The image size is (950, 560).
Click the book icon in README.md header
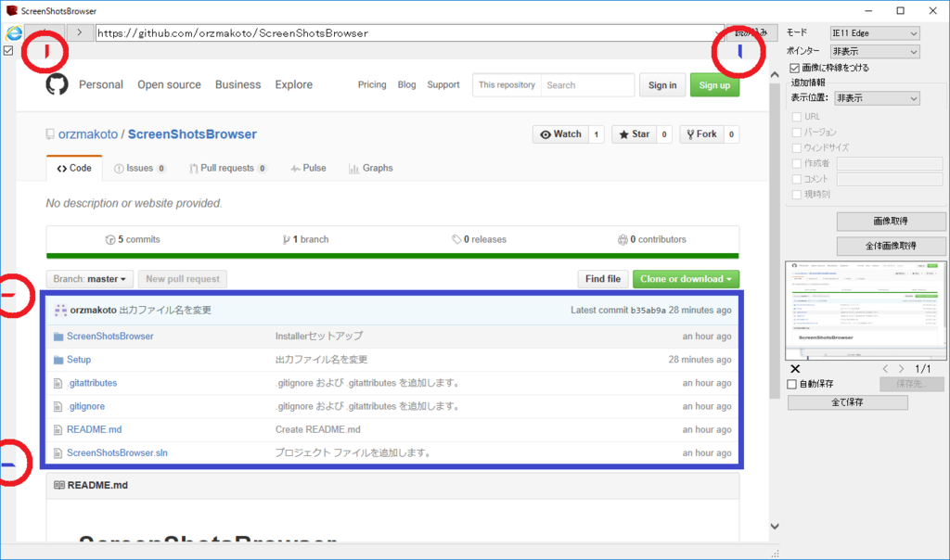click(59, 485)
